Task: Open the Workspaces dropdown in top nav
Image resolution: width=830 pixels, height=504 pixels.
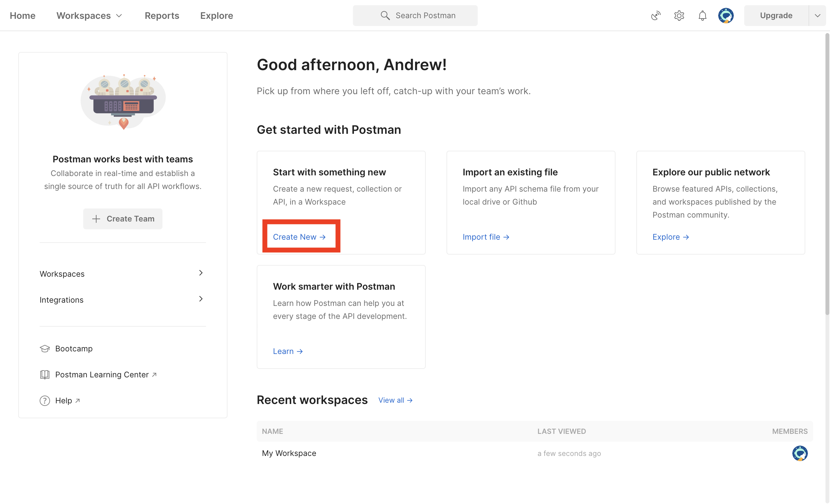Action: tap(89, 16)
